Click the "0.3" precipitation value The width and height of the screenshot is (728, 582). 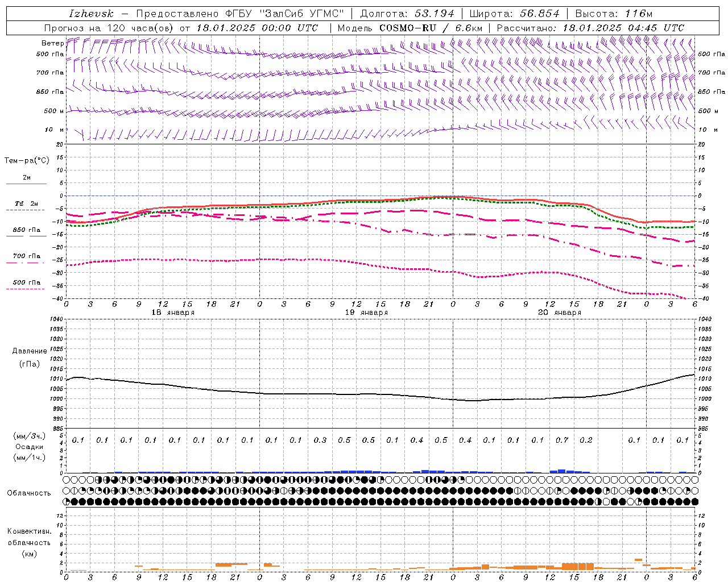[320, 440]
